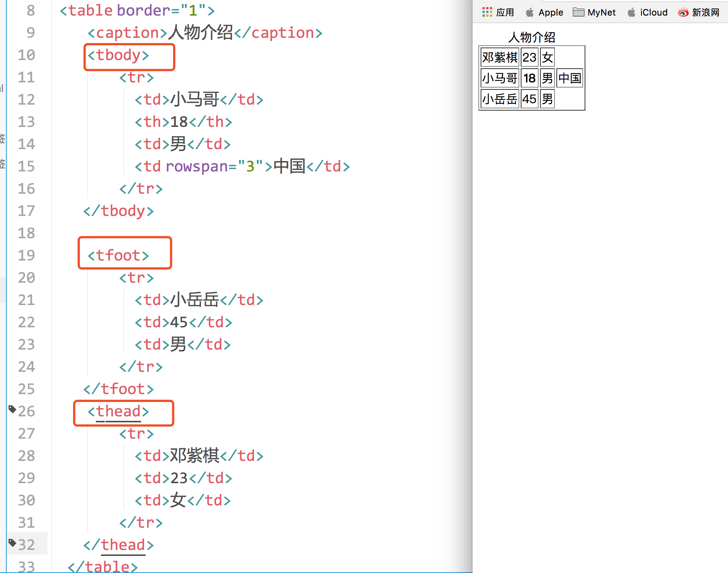Viewport: 728px width, 573px height.
Task: Click the opening thead tag on line 26
Action: [118, 412]
